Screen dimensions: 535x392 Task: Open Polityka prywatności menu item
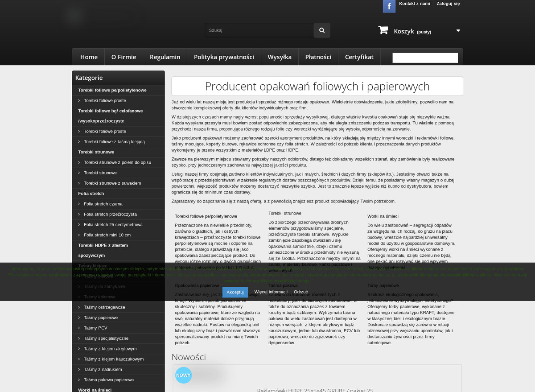click(x=224, y=57)
